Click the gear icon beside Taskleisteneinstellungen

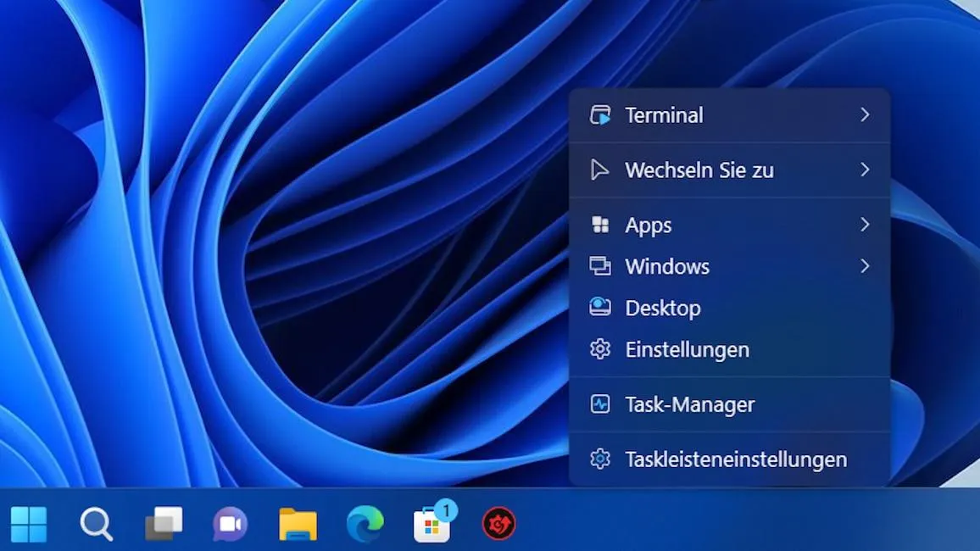600,459
